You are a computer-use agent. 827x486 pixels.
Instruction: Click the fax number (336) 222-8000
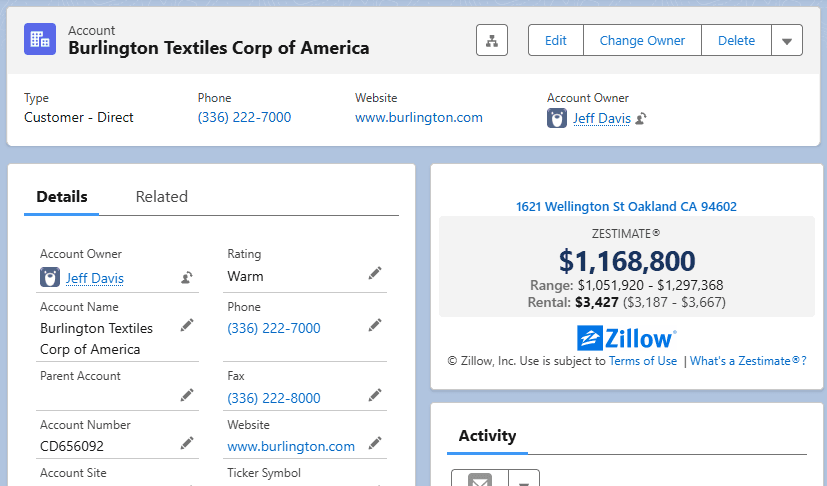[274, 398]
